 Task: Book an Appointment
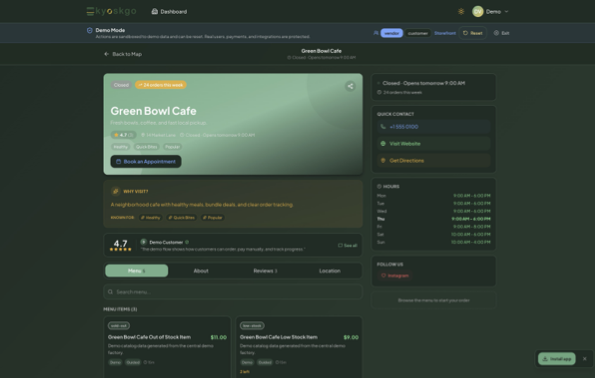(x=146, y=162)
